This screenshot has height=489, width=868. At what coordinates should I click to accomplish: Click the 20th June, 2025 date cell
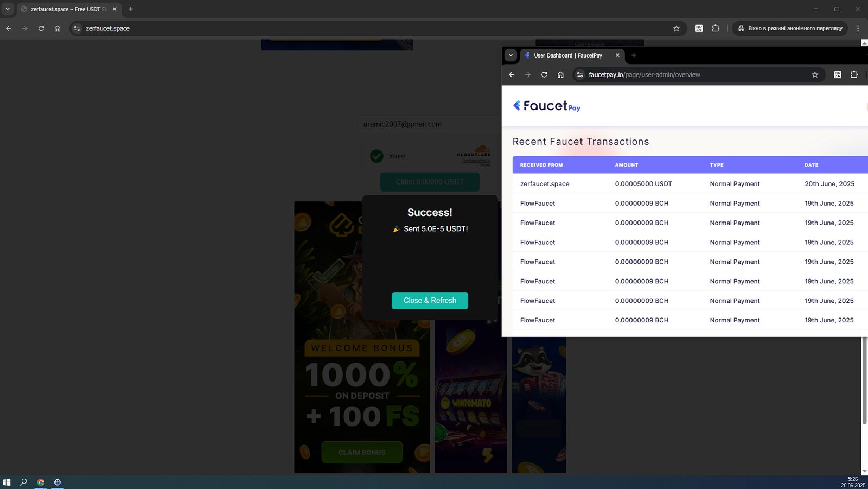click(x=829, y=184)
